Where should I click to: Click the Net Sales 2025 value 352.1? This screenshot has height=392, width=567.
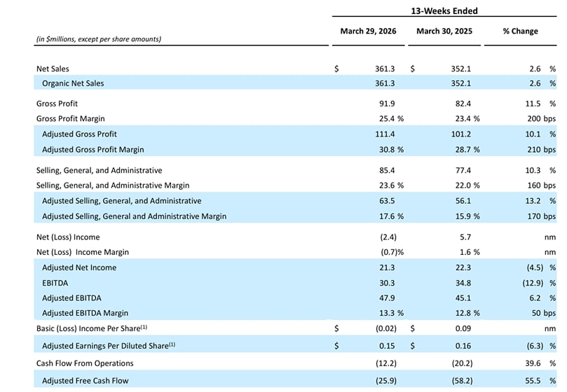460,69
